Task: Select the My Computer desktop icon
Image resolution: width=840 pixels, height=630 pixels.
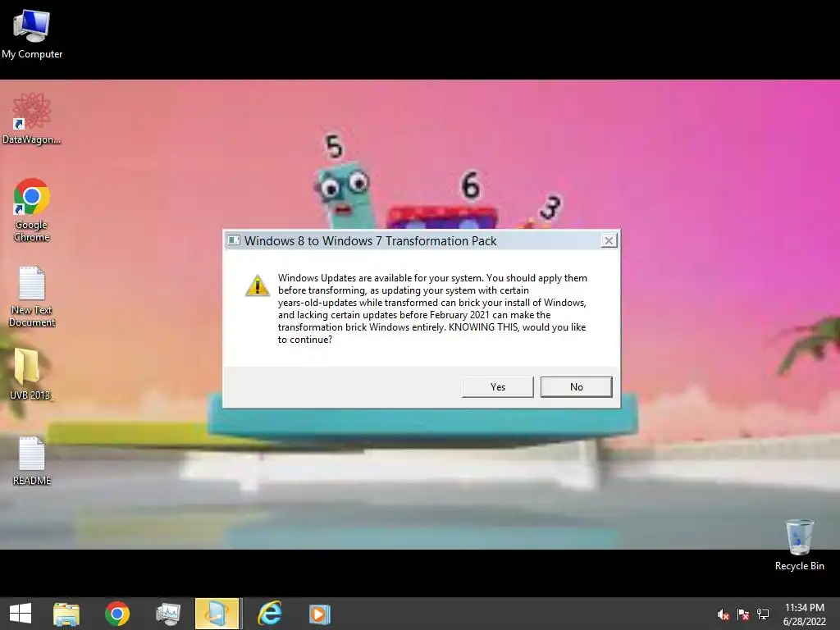Action: (x=32, y=34)
